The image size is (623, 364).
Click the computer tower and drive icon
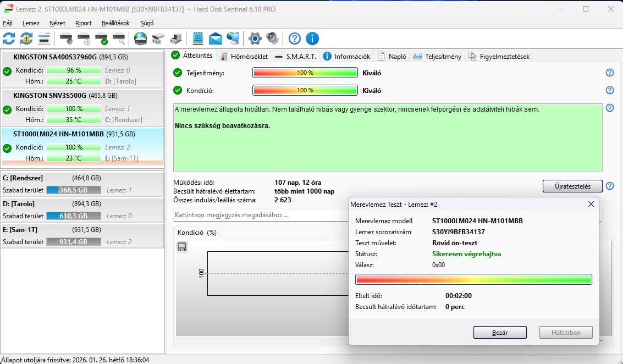click(x=175, y=38)
